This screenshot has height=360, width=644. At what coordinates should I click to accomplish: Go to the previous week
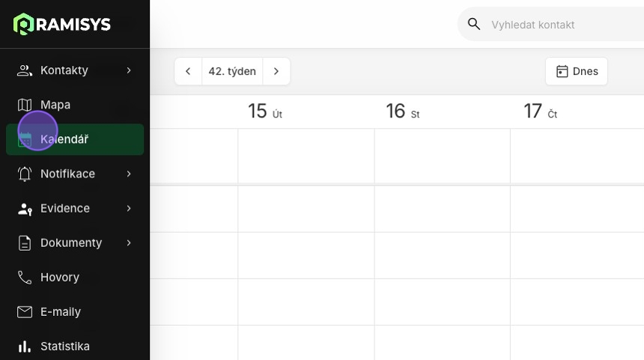[188, 71]
